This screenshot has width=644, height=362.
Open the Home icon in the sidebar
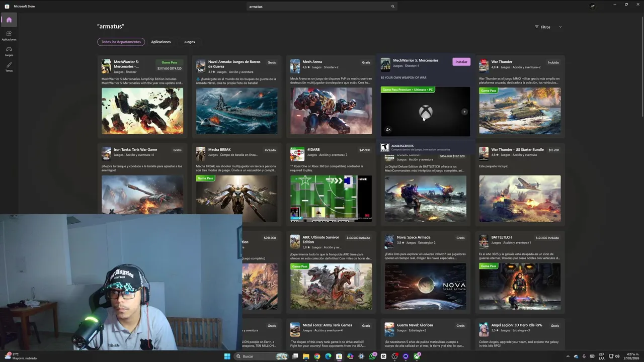coord(9,20)
